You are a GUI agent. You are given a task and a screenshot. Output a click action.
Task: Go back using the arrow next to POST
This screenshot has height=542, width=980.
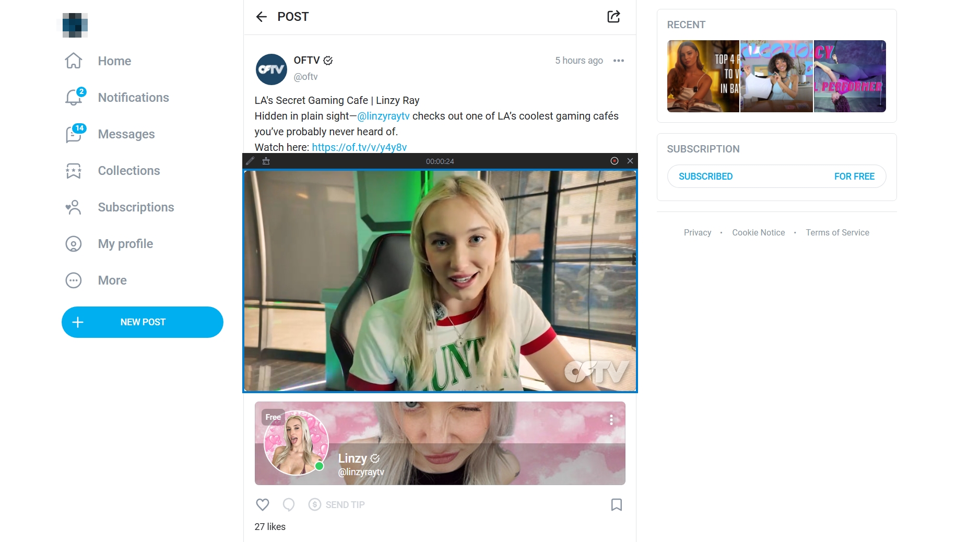pyautogui.click(x=262, y=17)
